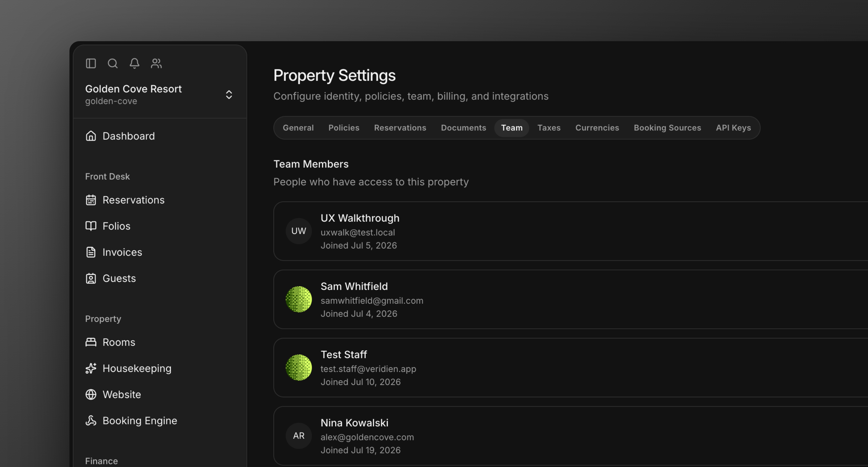Screen dimensions: 868x467
Task: Open notifications bell icon
Action: point(135,63)
